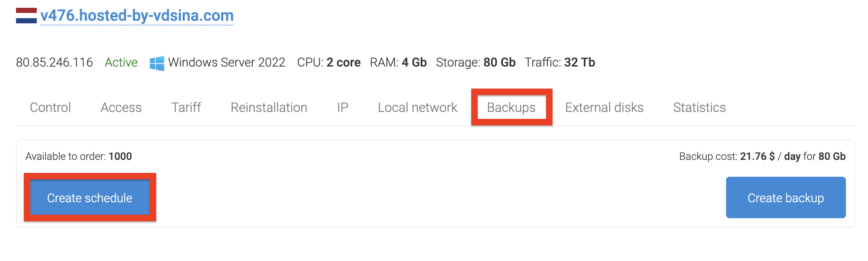
Task: View the Statistics tab
Action: (700, 107)
